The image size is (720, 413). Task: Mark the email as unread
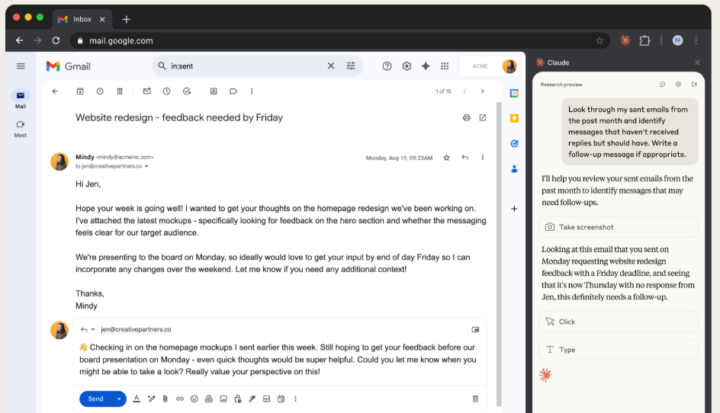(146, 91)
